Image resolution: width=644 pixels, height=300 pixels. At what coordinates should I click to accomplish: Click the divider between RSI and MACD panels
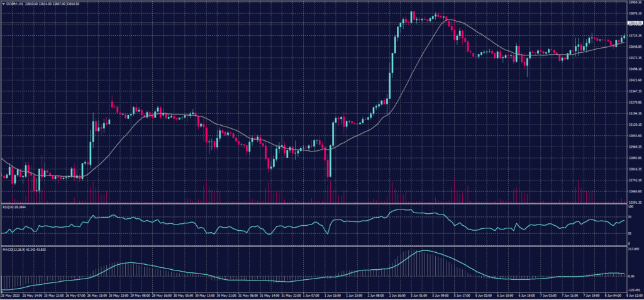point(314,246)
